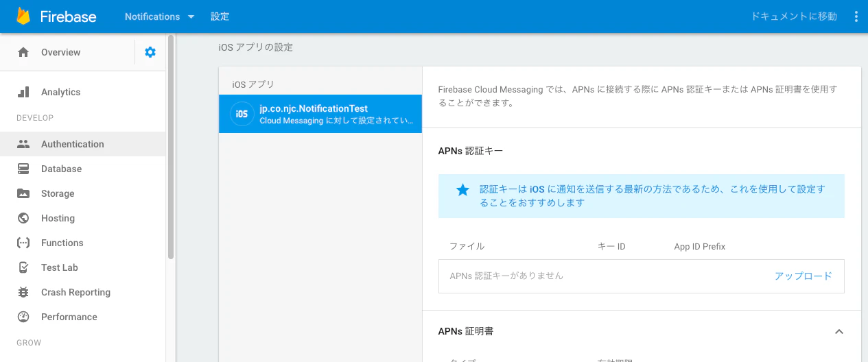The image size is (868, 362).
Task: Click the Hosting globe icon
Action: [23, 218]
